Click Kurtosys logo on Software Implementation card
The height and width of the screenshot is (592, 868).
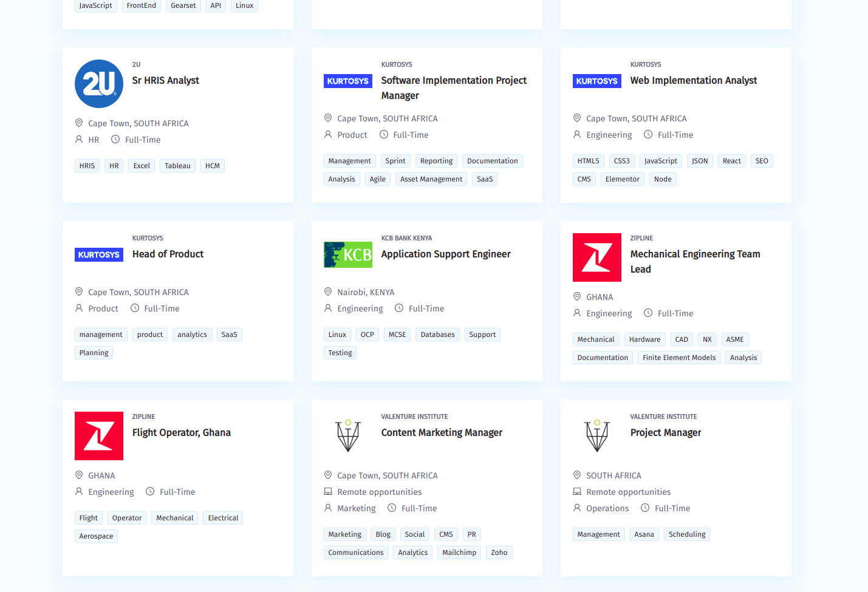click(348, 81)
